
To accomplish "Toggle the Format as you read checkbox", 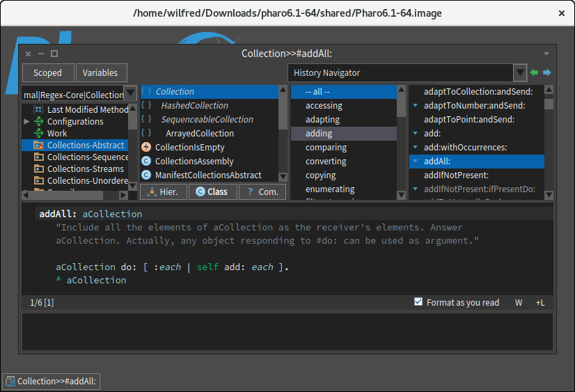I will coord(418,302).
